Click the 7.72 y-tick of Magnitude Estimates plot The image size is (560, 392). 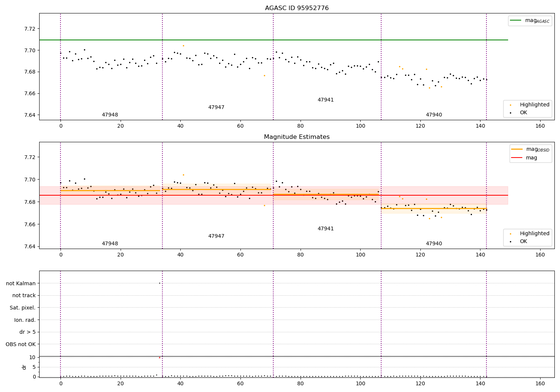(30, 157)
